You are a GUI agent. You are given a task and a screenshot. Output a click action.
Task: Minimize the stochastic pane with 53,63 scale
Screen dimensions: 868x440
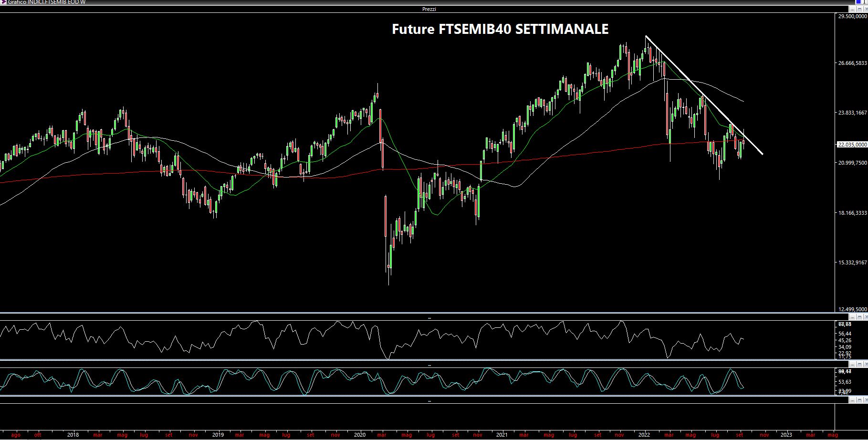(x=852, y=365)
